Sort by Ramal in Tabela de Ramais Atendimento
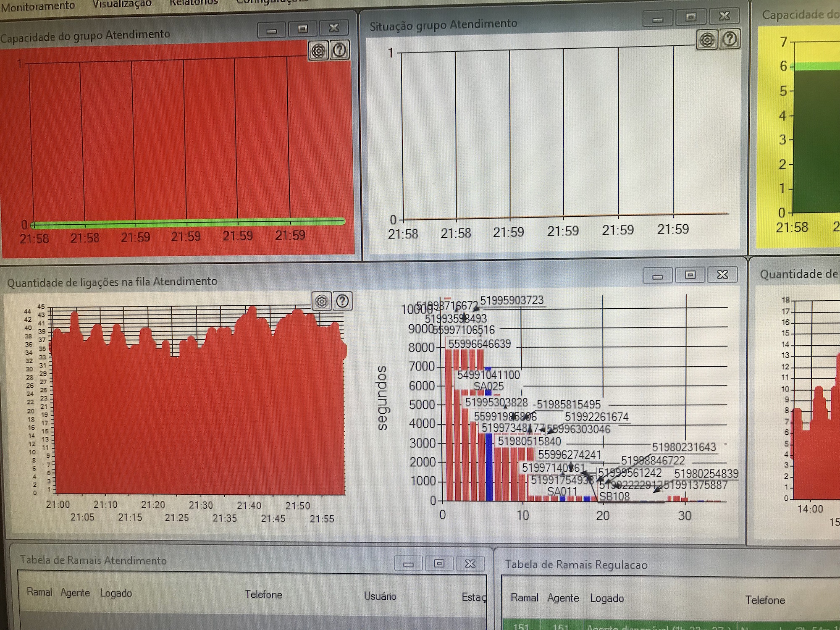Image resolution: width=840 pixels, height=630 pixels. 39,592
